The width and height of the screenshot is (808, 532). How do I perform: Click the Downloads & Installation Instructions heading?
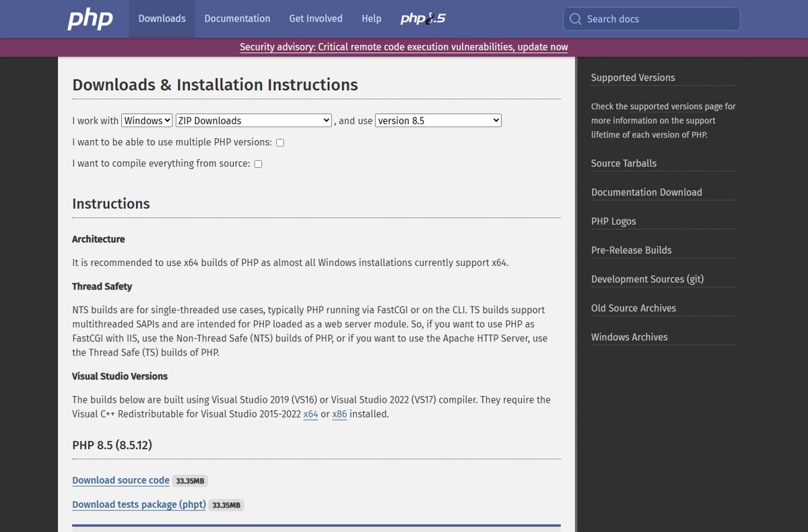click(x=215, y=85)
